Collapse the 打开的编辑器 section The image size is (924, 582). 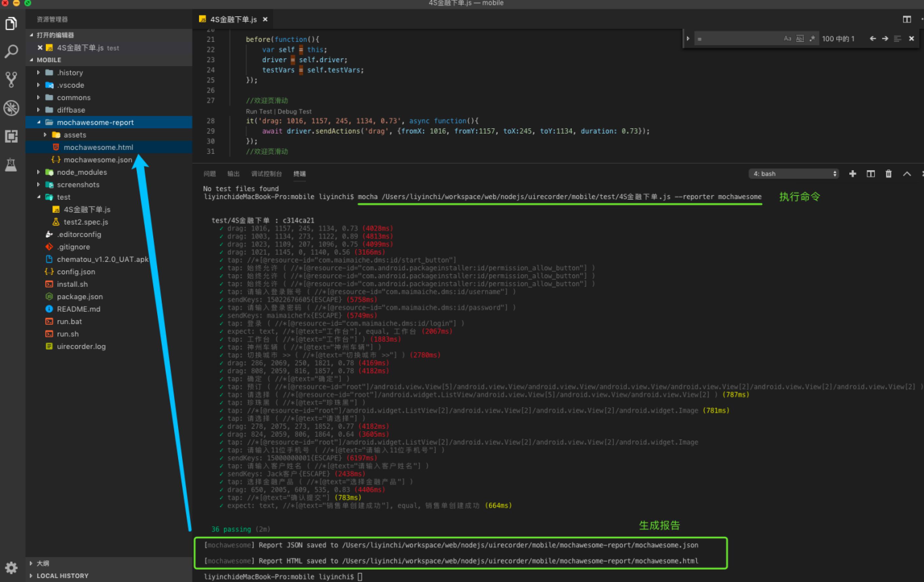tap(109, 35)
